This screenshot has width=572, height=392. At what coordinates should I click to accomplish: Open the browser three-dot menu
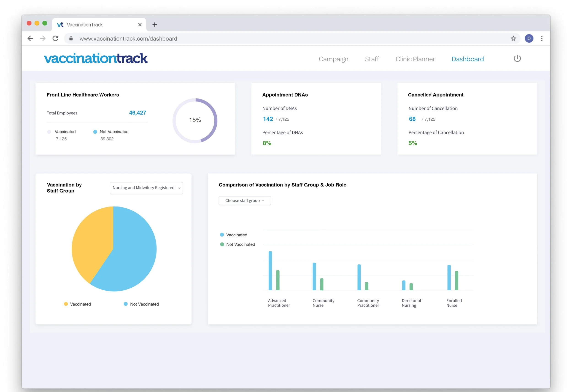coord(542,38)
